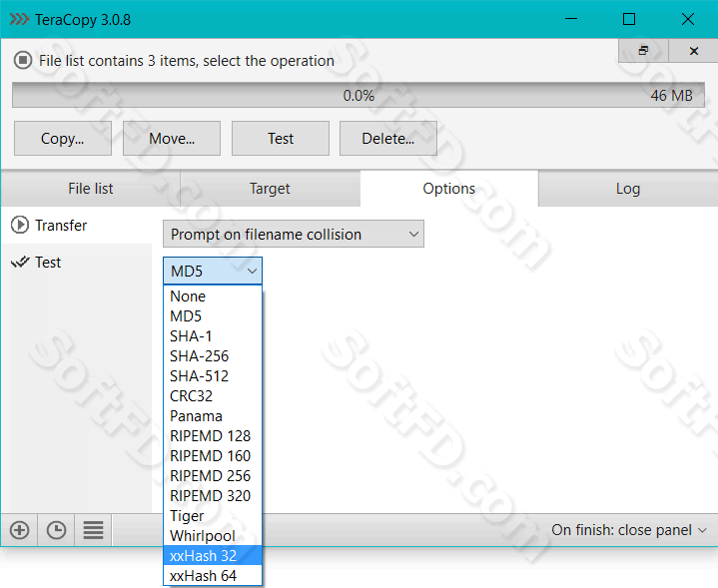Minimize the TeraCopy window
The image size is (718, 588).
570,19
